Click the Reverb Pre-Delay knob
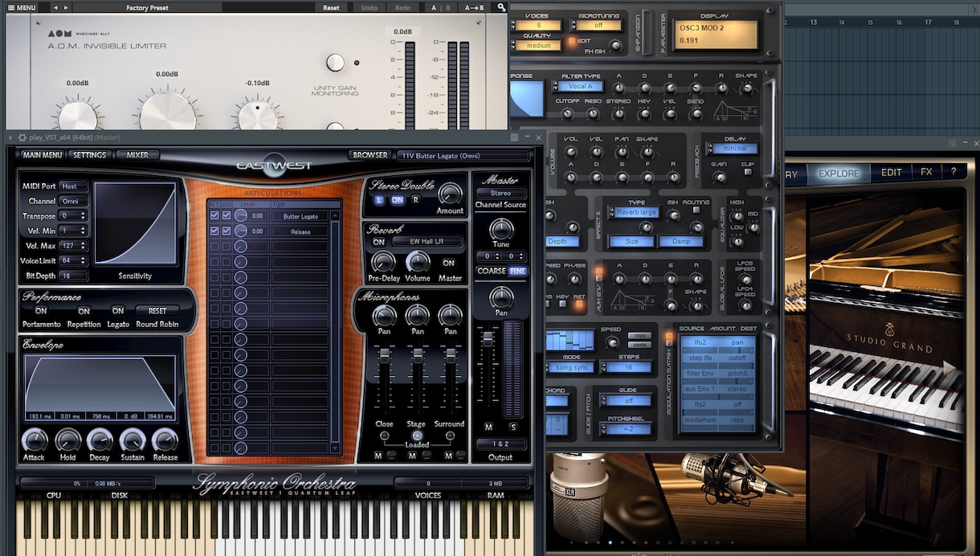Viewport: 980px width, 556px height. 382,261
